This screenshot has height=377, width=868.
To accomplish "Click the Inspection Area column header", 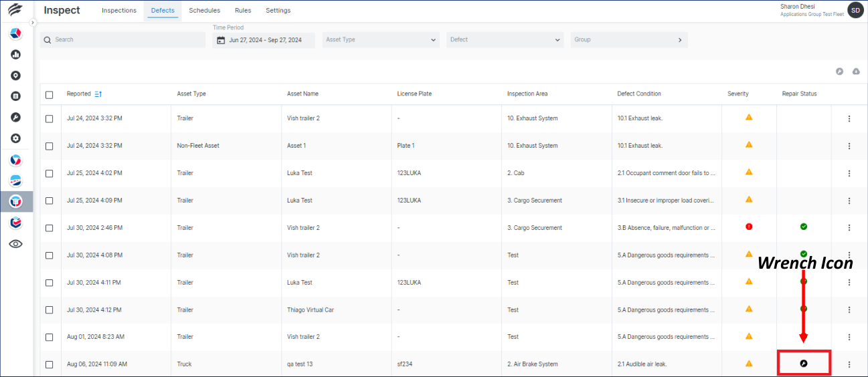I will point(527,94).
